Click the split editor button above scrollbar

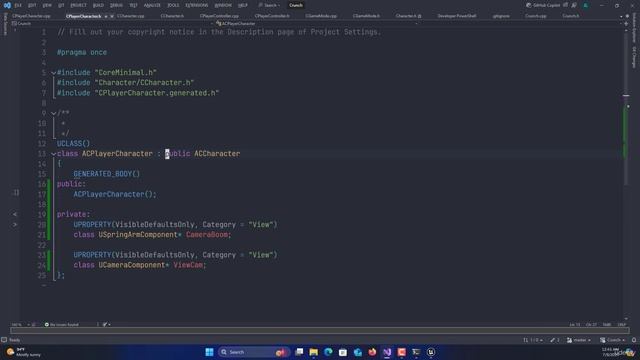[x=626, y=24]
